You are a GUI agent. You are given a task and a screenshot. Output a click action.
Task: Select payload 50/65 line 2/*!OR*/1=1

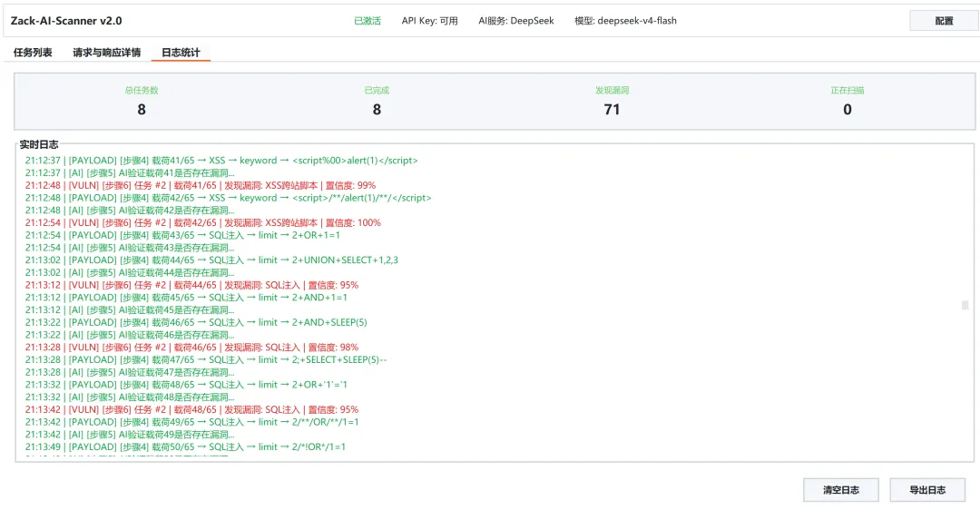point(186,447)
